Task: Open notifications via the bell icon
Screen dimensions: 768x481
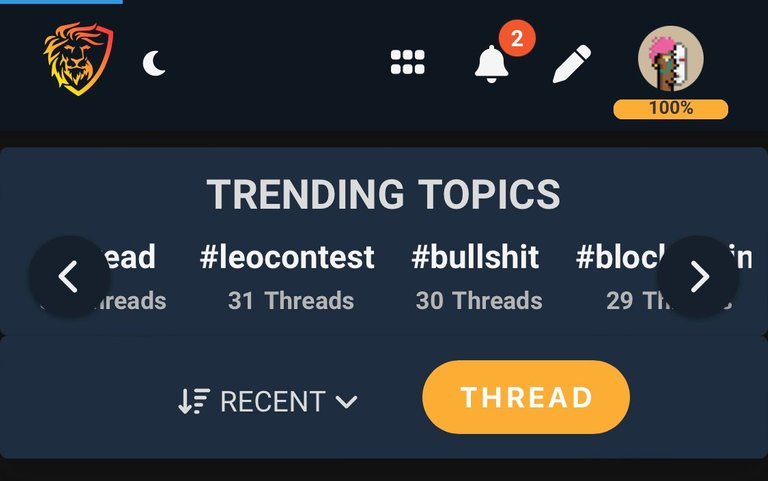Action: 491,64
